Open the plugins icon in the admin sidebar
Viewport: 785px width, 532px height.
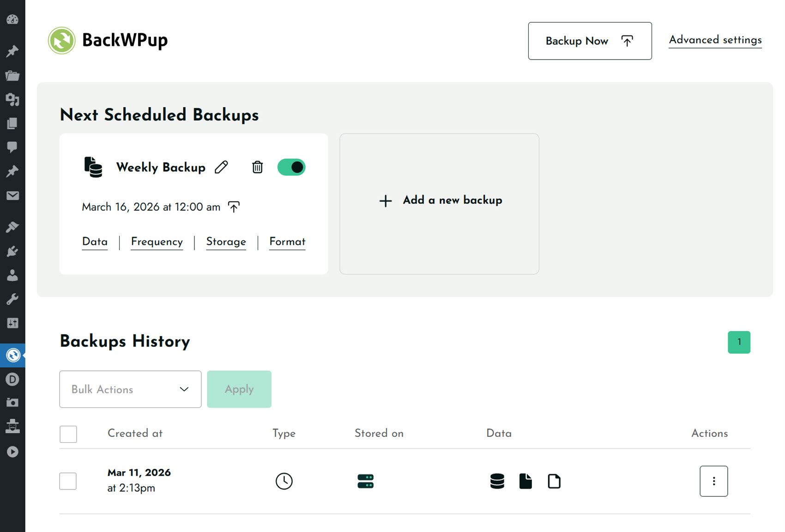[13, 251]
